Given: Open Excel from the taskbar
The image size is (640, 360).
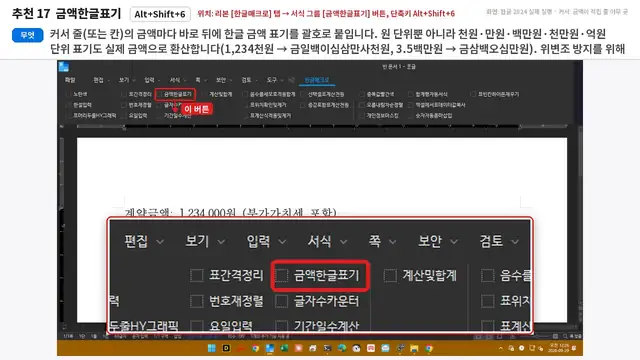Looking at the screenshot, I should point(284,348).
